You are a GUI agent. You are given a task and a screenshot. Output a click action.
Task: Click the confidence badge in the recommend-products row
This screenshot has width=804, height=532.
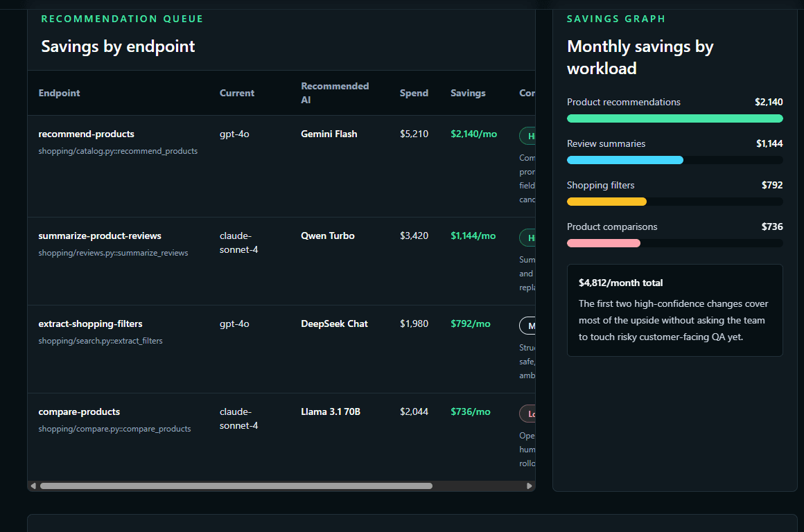tap(527, 136)
